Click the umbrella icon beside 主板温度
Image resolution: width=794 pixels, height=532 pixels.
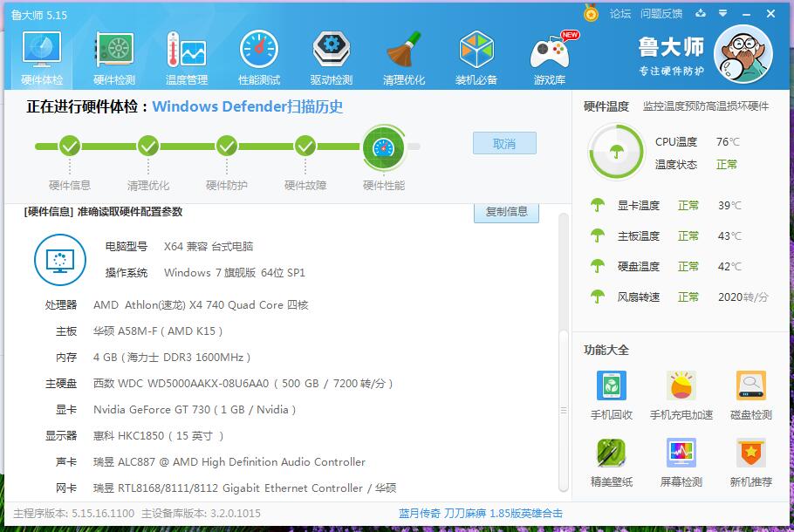click(x=598, y=235)
